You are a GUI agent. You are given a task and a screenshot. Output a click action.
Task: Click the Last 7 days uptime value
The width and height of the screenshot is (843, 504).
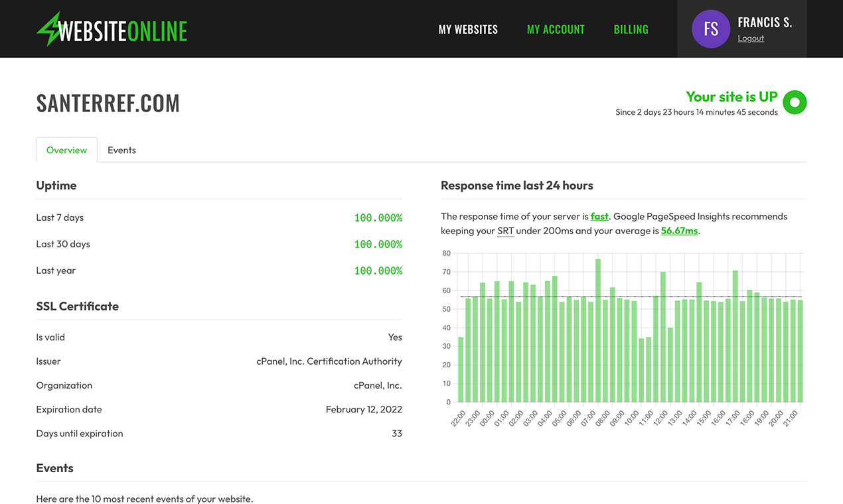378,218
